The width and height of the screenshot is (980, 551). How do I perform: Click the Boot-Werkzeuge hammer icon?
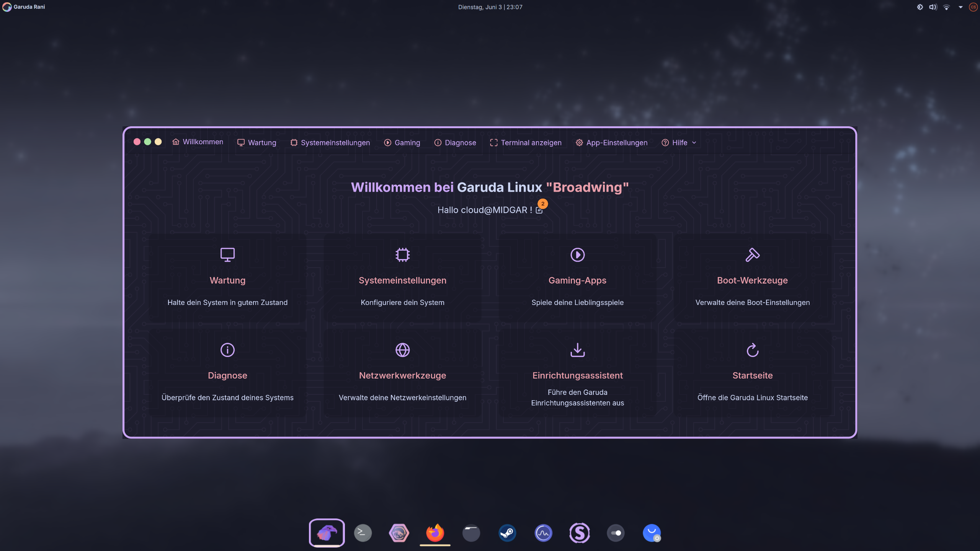(752, 254)
